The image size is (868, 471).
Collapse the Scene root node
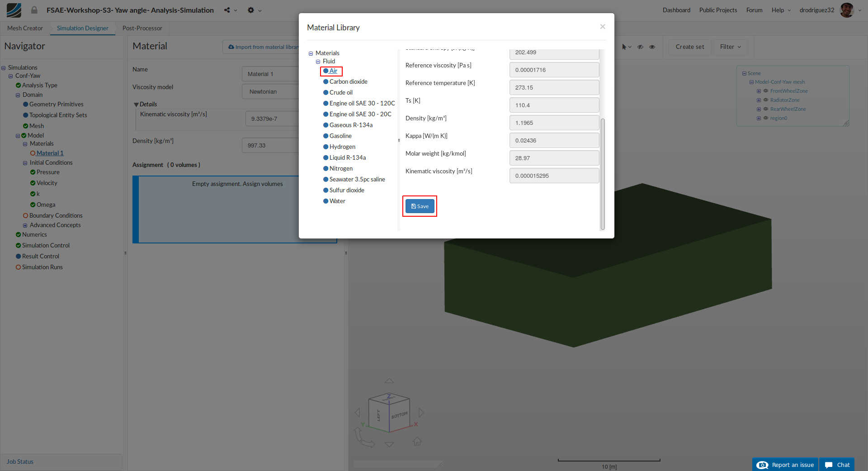744,73
